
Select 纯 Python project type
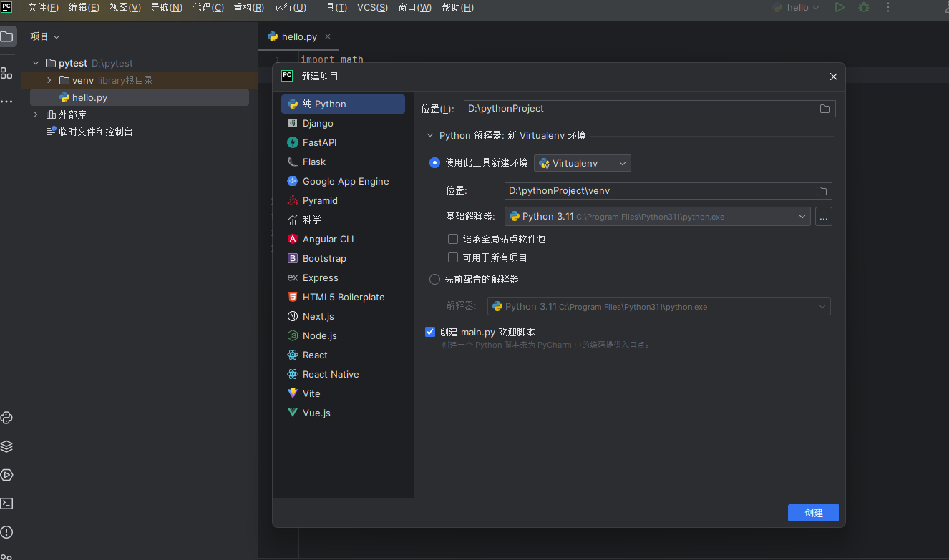tap(343, 104)
